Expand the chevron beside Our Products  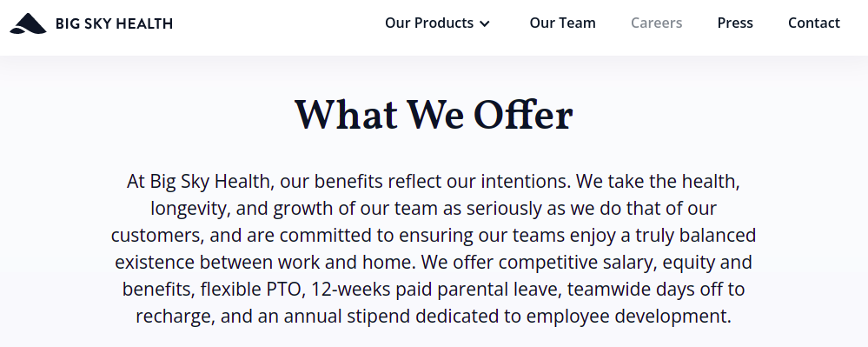click(x=485, y=23)
